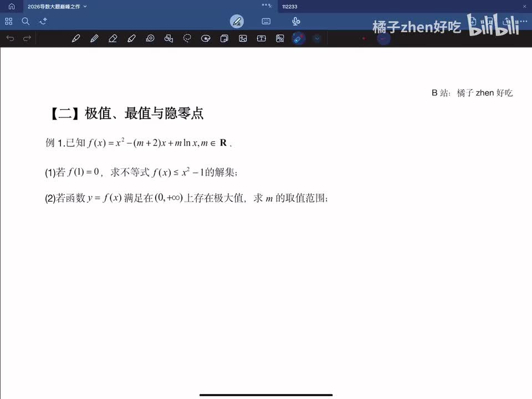Viewport: 532px width, 399px height.
Task: Start audio recording with microphone icon
Action: tap(296, 22)
